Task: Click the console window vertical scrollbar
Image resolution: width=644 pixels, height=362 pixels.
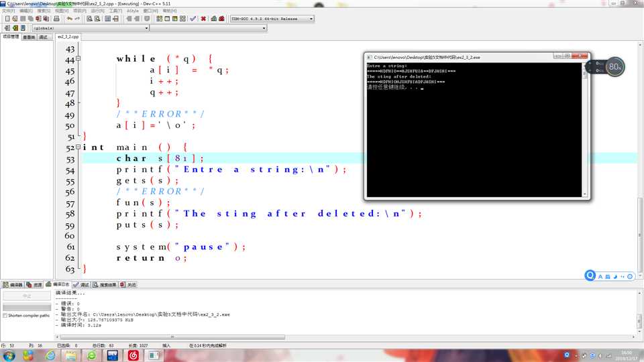Action: tap(585, 129)
